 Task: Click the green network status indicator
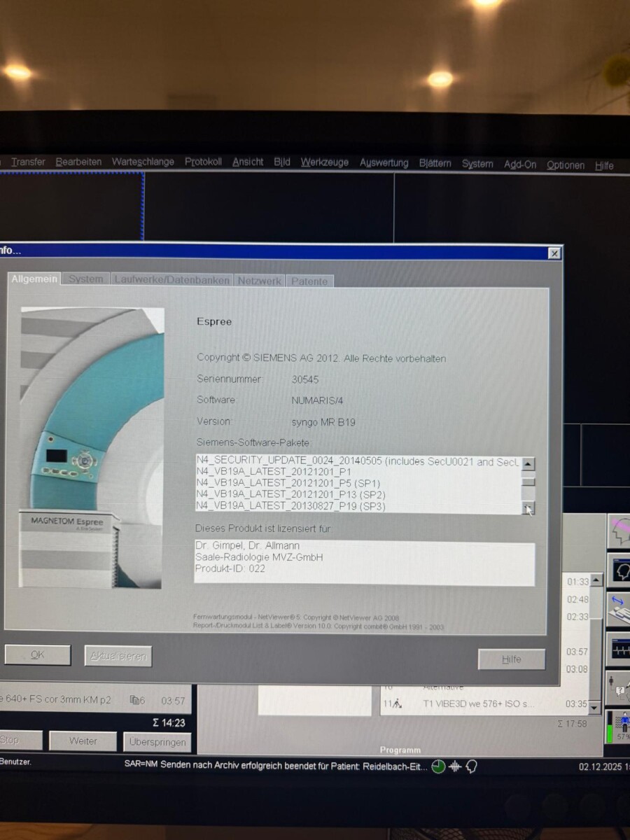point(437,766)
